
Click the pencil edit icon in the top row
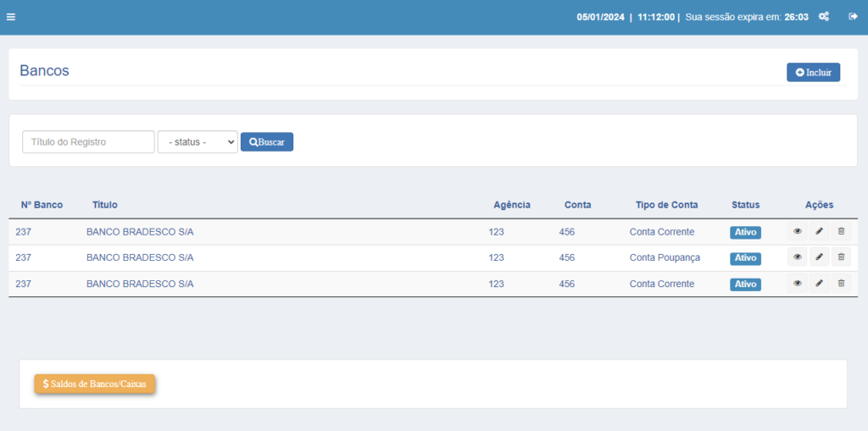tap(820, 231)
